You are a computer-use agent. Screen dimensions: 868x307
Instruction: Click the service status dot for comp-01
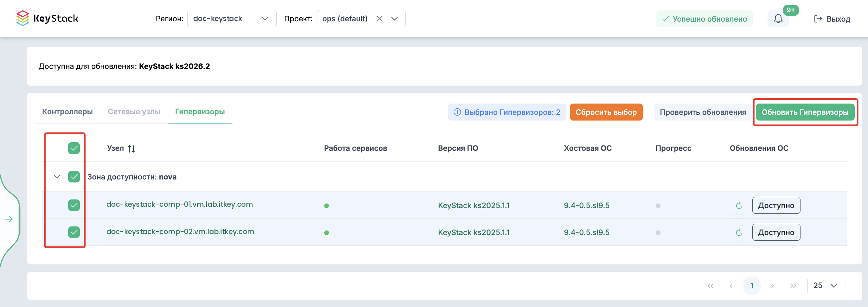[x=327, y=206]
